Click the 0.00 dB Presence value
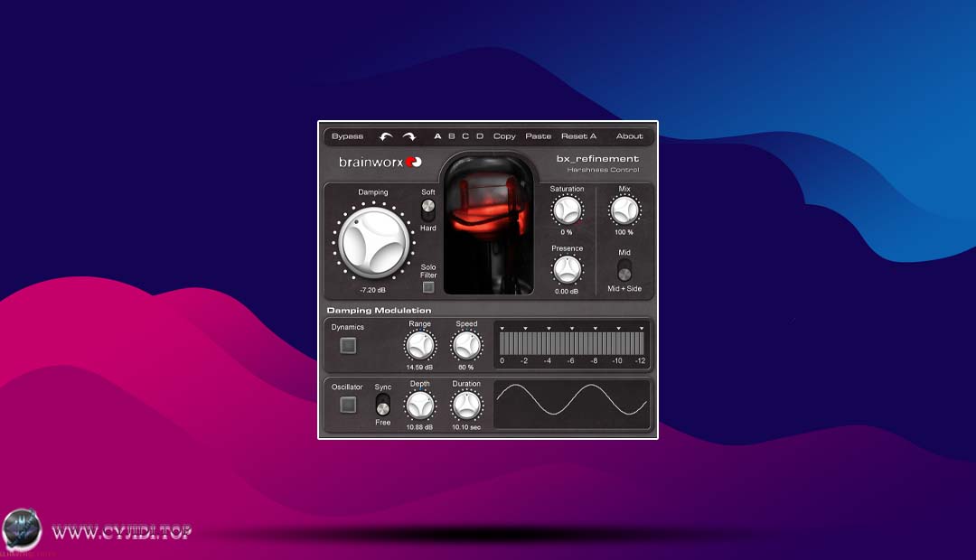Screen dimensions: 976x560 coord(567,291)
